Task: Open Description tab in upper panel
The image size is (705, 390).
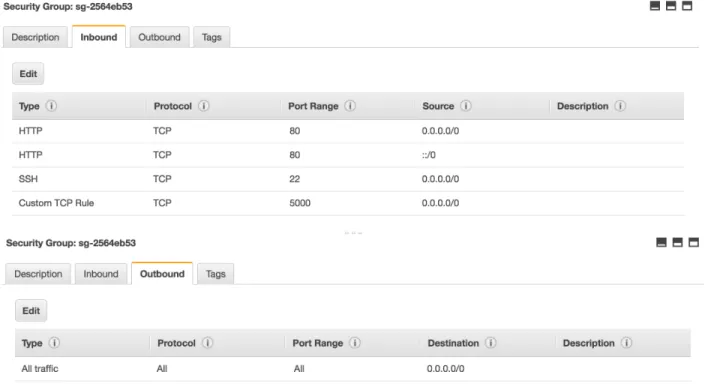Action: point(36,37)
